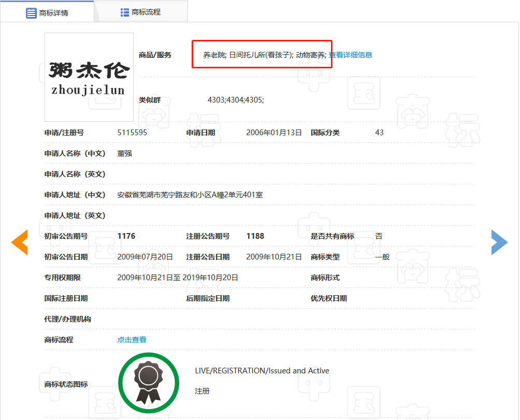The image size is (520, 420).
Task: Click the ribbon award icon inside green circle
Action: pyautogui.click(x=149, y=382)
